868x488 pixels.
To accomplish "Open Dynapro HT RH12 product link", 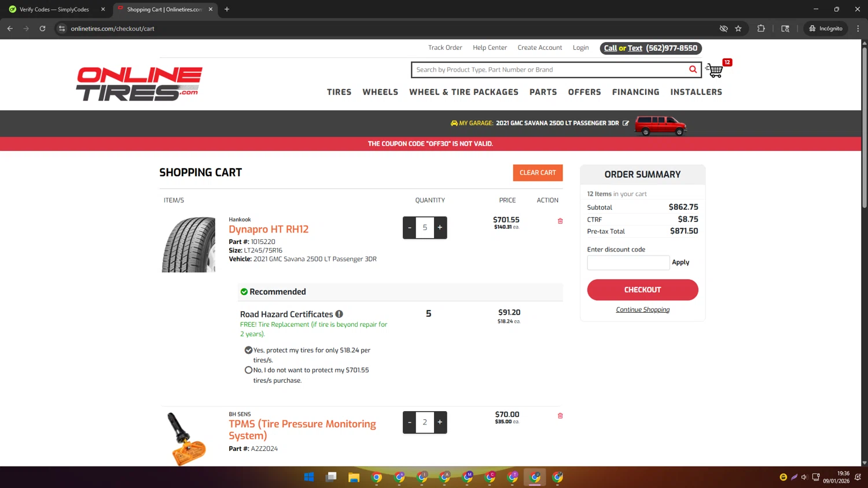I will click(x=269, y=229).
